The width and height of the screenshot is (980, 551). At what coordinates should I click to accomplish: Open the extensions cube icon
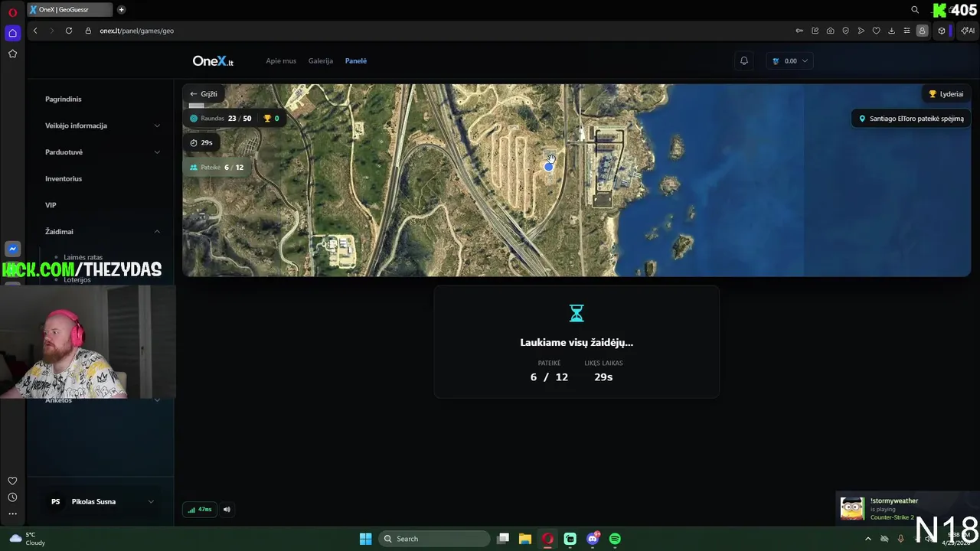[x=941, y=31]
